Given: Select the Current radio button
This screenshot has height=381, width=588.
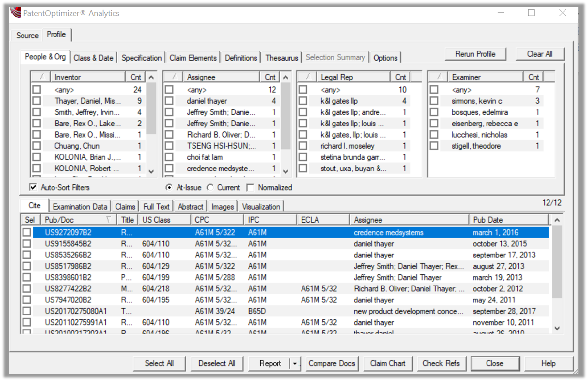Looking at the screenshot, I should click(210, 187).
